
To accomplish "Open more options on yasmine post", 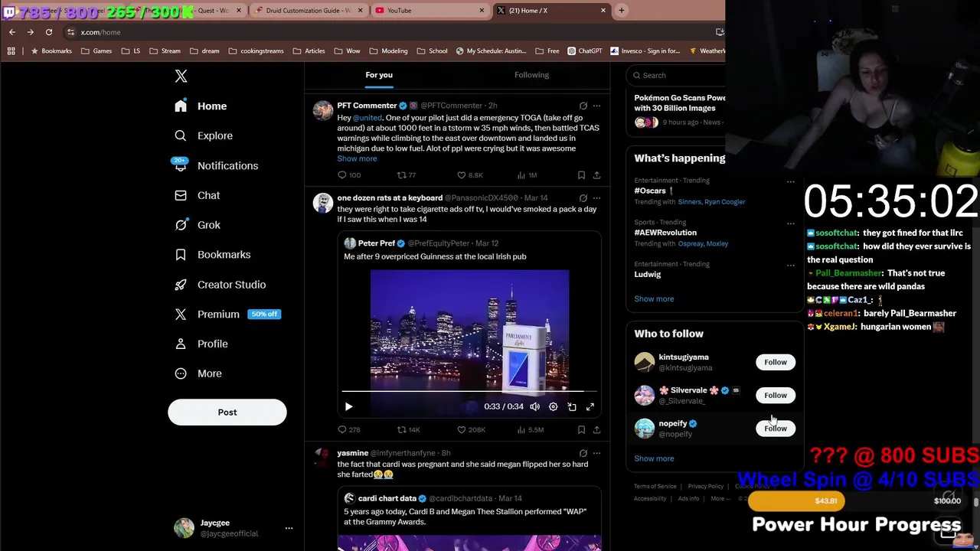I will tap(596, 453).
